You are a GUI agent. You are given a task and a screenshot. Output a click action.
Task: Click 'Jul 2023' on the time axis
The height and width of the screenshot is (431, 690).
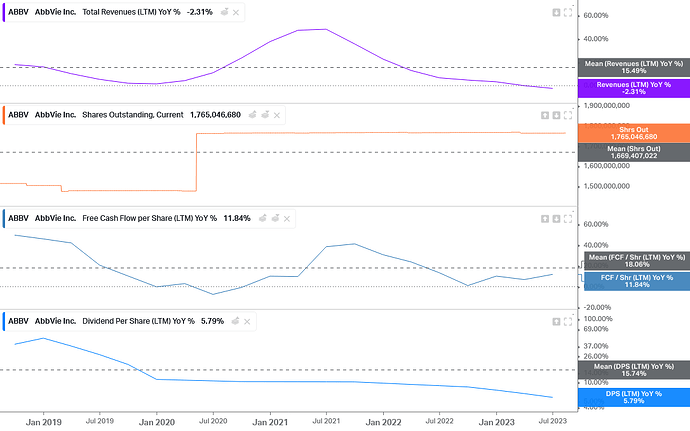point(553,421)
